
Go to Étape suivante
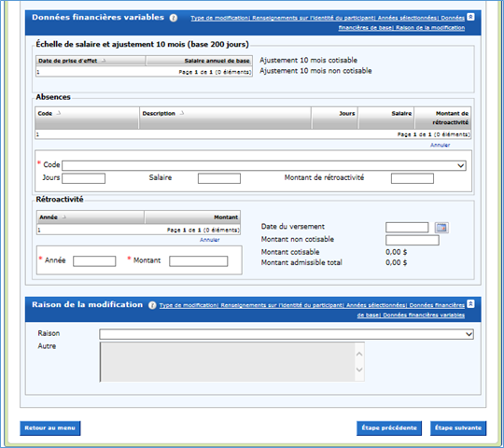pyautogui.click(x=458, y=428)
